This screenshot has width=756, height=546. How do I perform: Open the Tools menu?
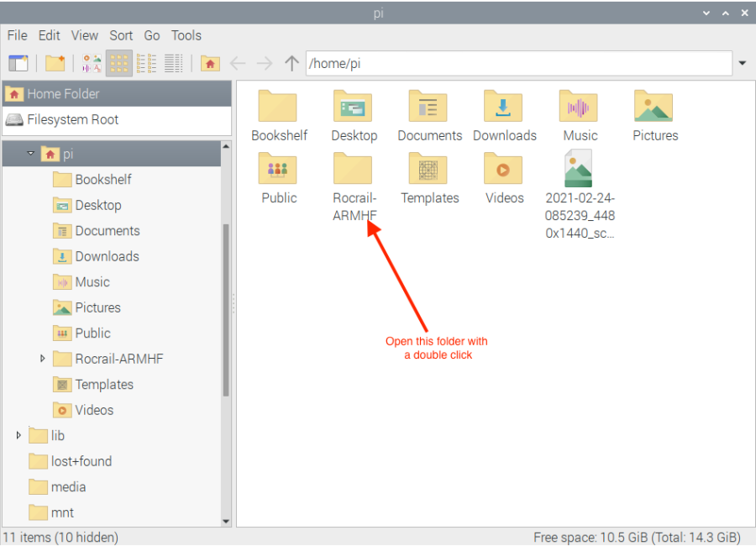186,35
